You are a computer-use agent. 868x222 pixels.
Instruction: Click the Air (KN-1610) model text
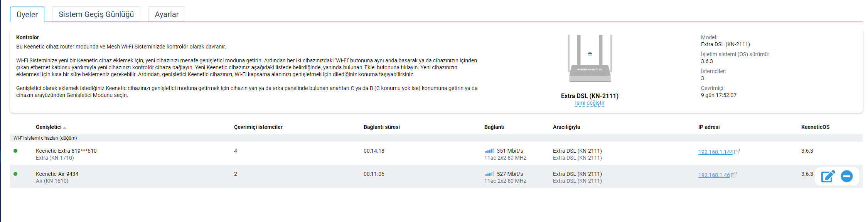pyautogui.click(x=52, y=181)
